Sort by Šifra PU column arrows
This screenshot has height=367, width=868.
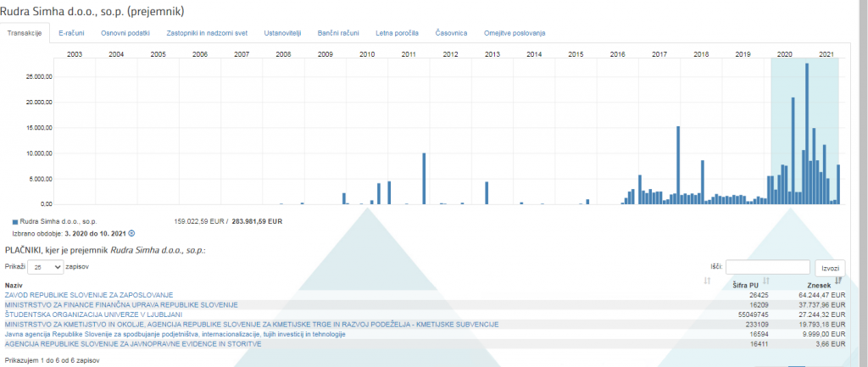[x=766, y=280]
